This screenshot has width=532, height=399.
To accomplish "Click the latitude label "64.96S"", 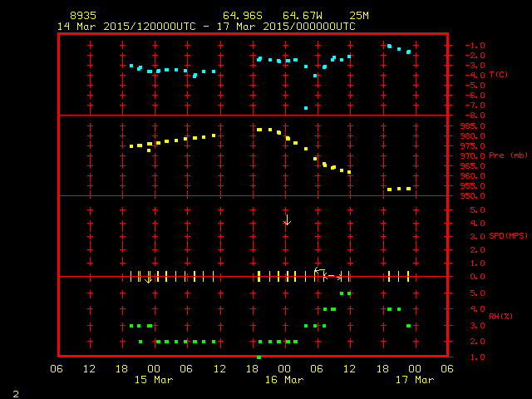I will point(243,16).
